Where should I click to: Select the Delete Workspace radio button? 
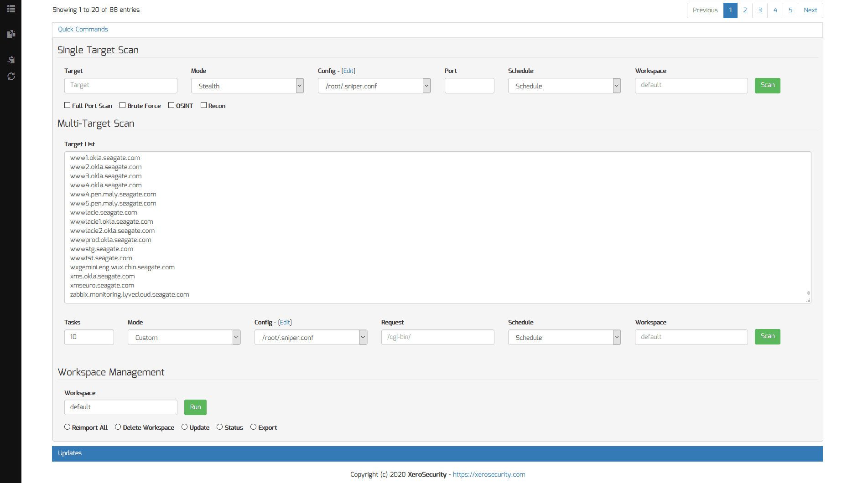click(118, 427)
